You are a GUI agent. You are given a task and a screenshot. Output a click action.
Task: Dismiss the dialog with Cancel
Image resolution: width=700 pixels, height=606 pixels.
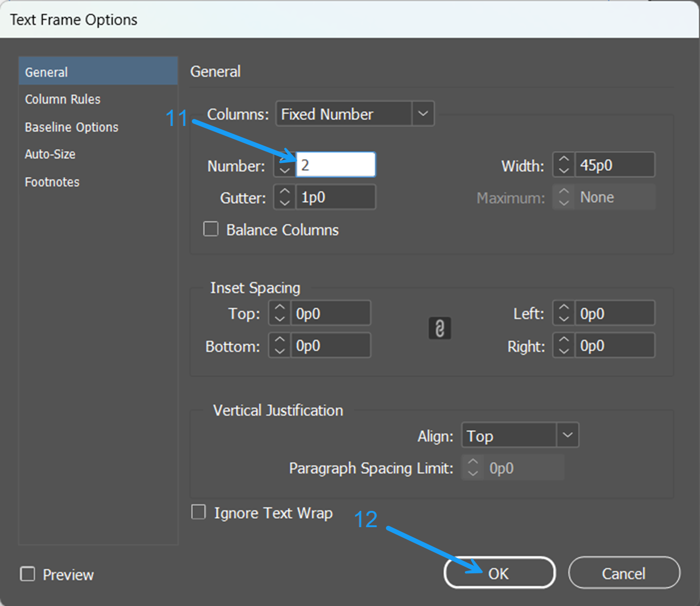click(x=623, y=573)
